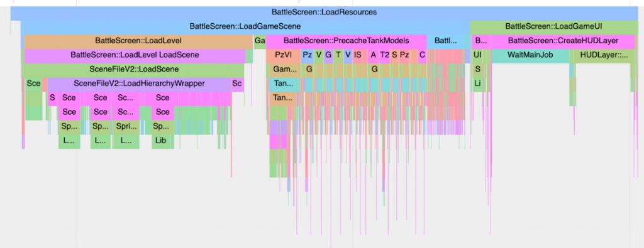
Task: Click the T2 block
Action: point(384,55)
